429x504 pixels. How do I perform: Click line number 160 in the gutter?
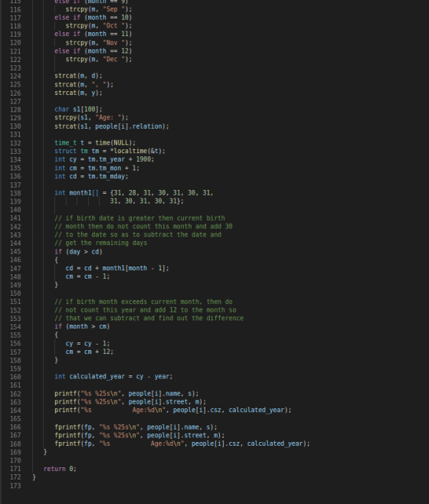15,377
